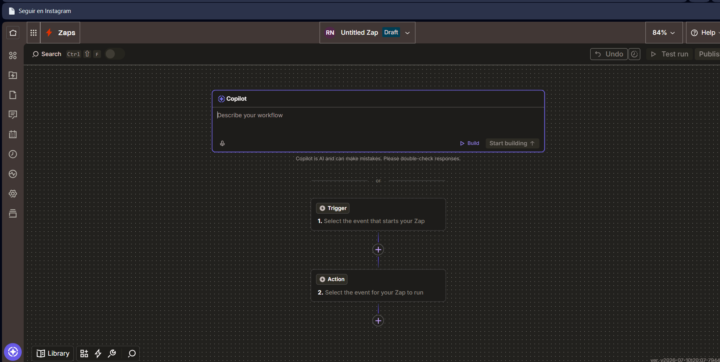Click the Draft status badge
This screenshot has width=720, height=362.
point(391,33)
